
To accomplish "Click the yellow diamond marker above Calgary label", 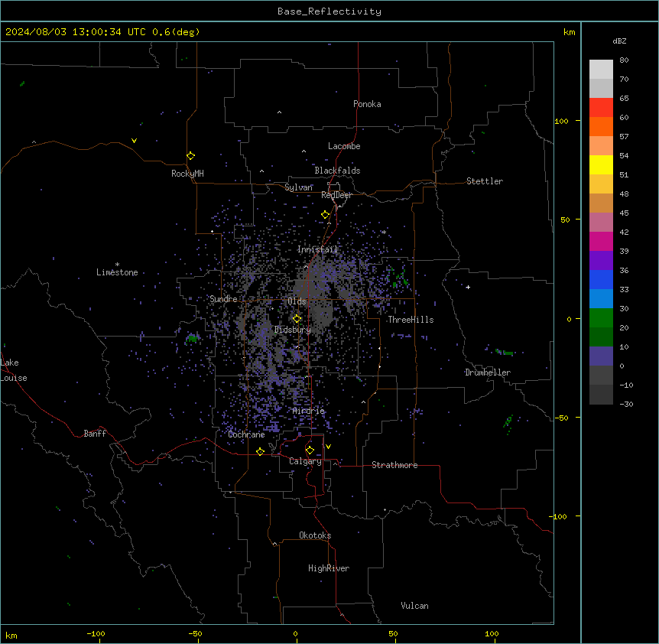I will tap(310, 450).
